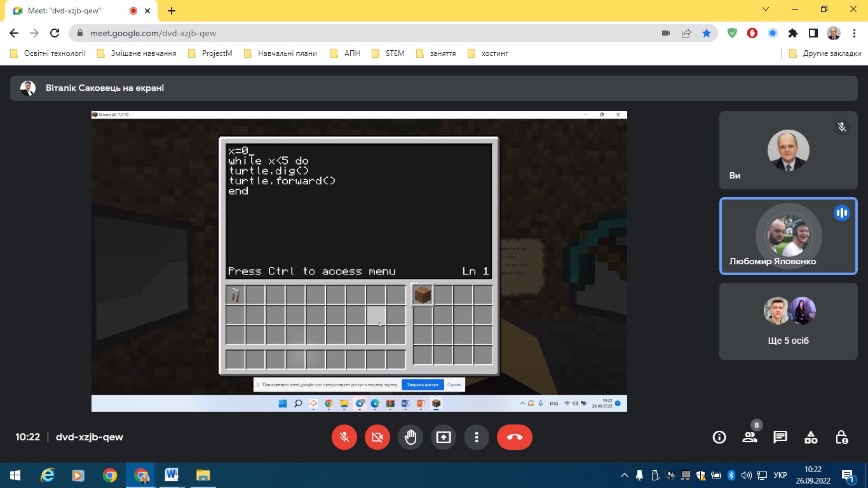Open host controls lock icon
868x488 pixels.
point(841,437)
